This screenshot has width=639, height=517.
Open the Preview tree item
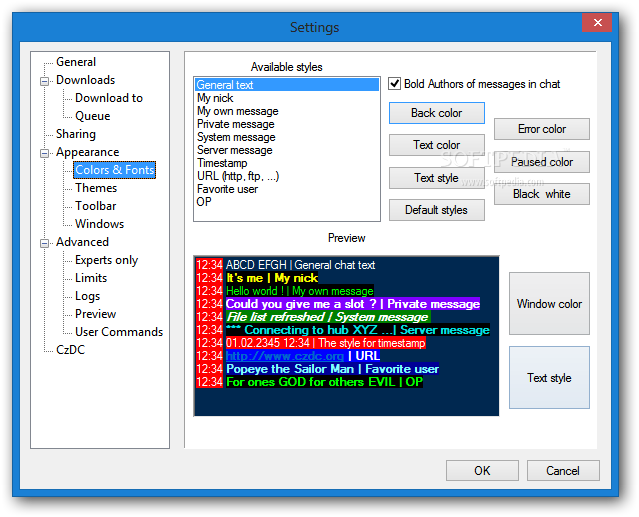[95, 314]
